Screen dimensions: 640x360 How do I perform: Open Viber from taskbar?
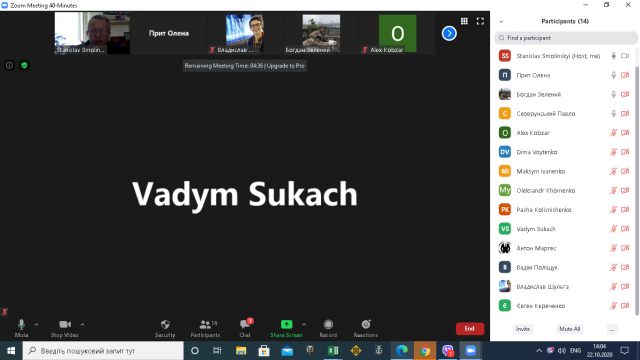pos(448,351)
